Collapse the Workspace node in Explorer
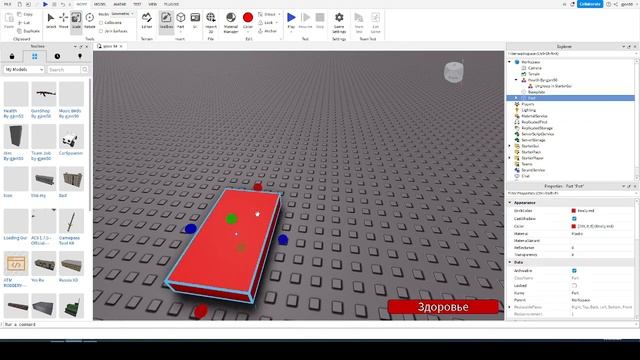The width and height of the screenshot is (640, 360). pyautogui.click(x=509, y=62)
